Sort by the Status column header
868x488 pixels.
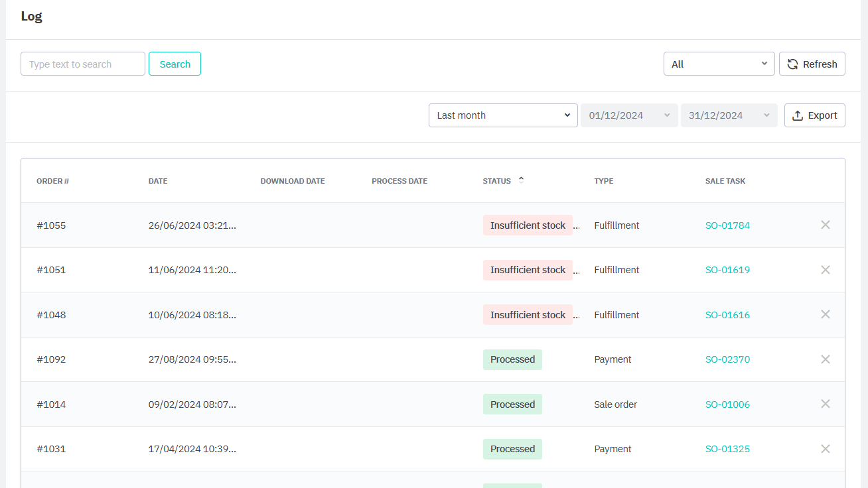(x=497, y=181)
